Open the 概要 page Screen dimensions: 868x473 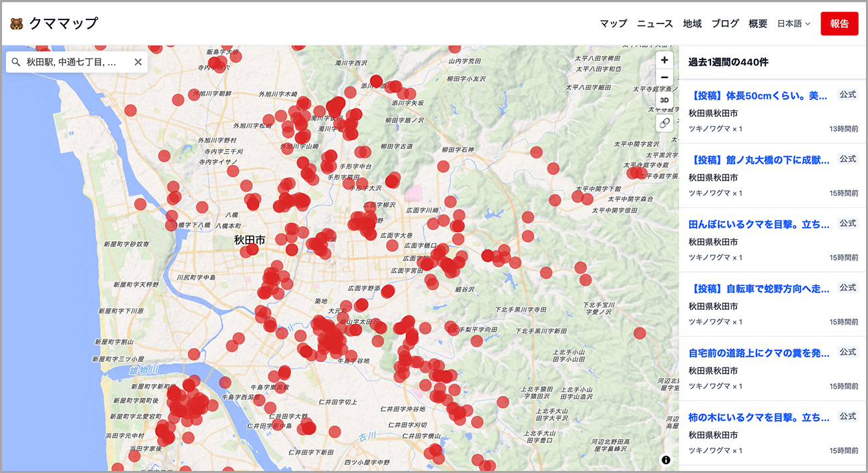click(x=758, y=23)
